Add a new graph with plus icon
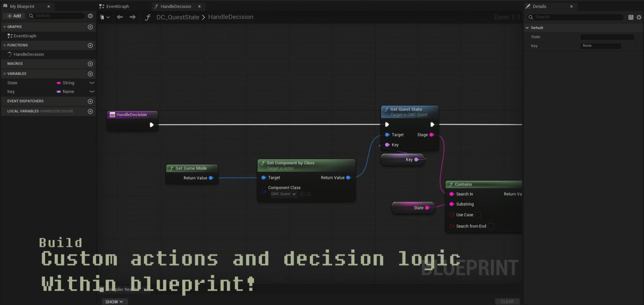Image resolution: width=644 pixels, height=305 pixels. coord(90,27)
